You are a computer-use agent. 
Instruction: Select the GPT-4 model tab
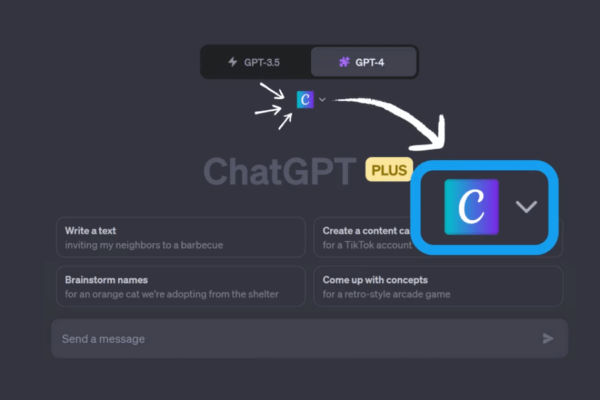point(364,62)
